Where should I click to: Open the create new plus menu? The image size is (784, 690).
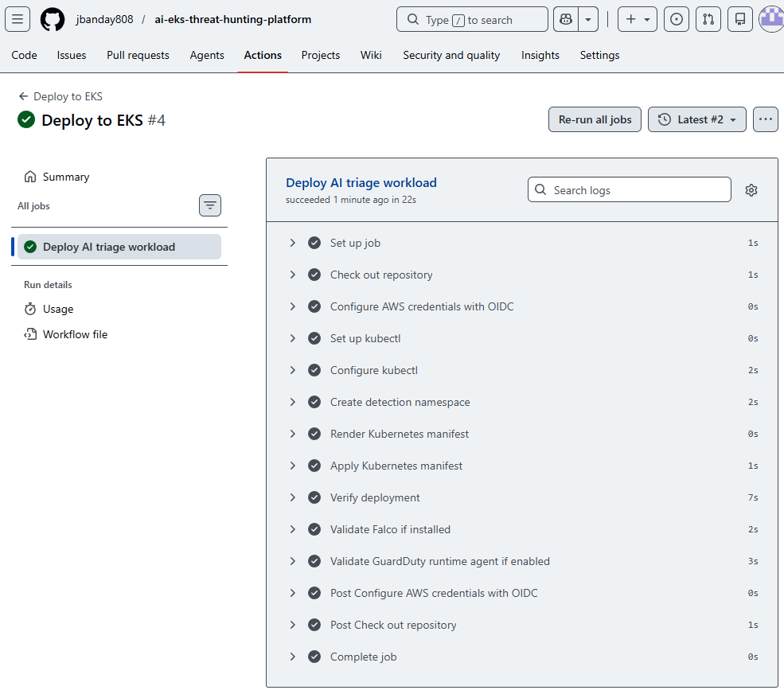(x=638, y=20)
